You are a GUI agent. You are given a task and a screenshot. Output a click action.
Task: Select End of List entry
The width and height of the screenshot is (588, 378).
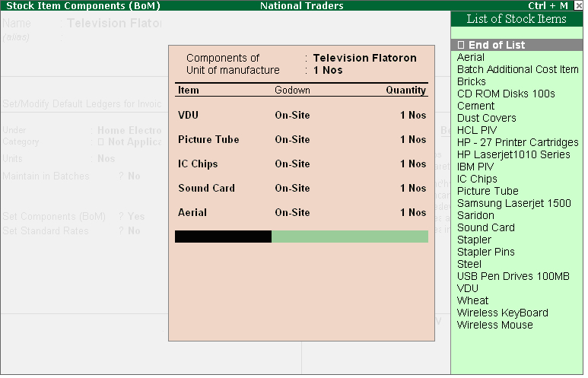coord(516,45)
